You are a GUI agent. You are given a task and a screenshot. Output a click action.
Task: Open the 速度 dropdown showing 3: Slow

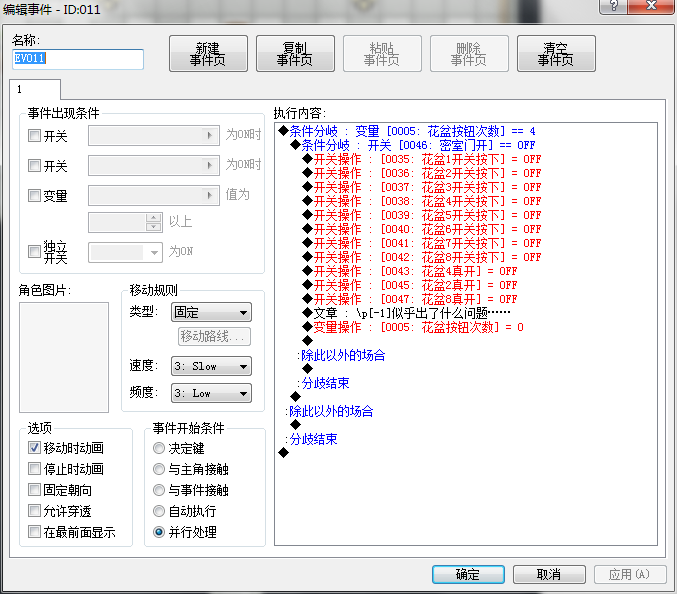click(212, 366)
